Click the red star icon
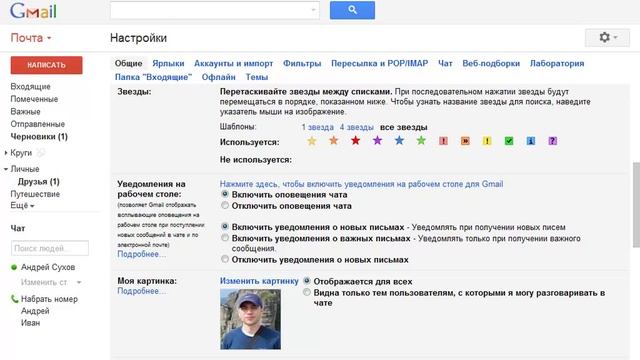This screenshot has width=640, height=360. pos(356,141)
